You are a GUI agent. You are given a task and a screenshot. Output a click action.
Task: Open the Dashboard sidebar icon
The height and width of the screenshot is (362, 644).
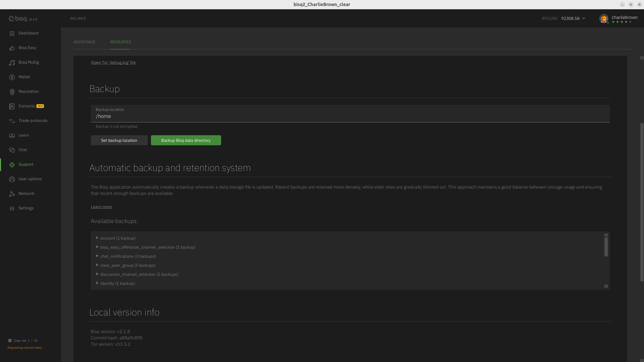12,33
